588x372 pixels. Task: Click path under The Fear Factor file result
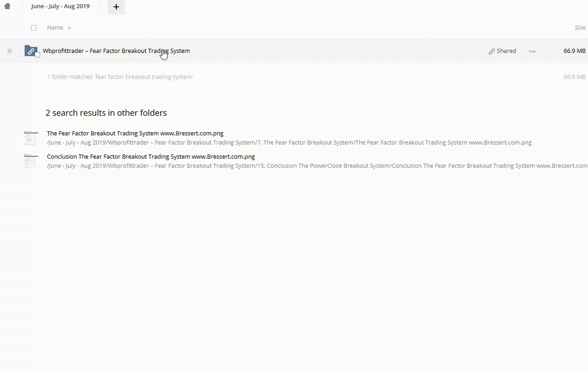tap(289, 143)
